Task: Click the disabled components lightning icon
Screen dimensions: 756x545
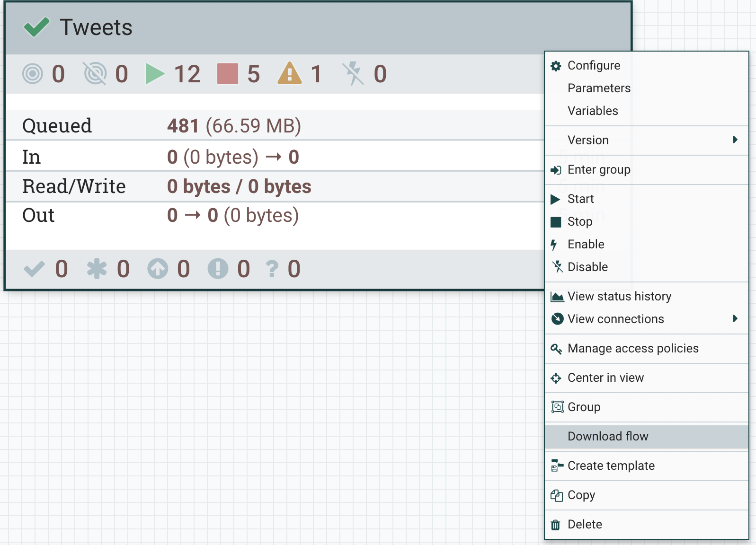Action: click(x=353, y=74)
